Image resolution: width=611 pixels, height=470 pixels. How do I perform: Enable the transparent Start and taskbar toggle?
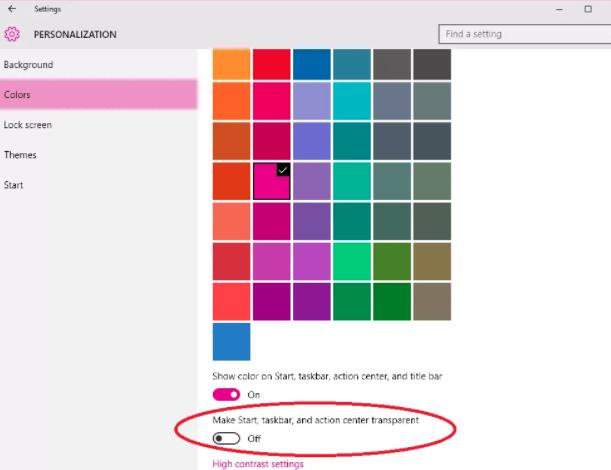pyautogui.click(x=227, y=439)
